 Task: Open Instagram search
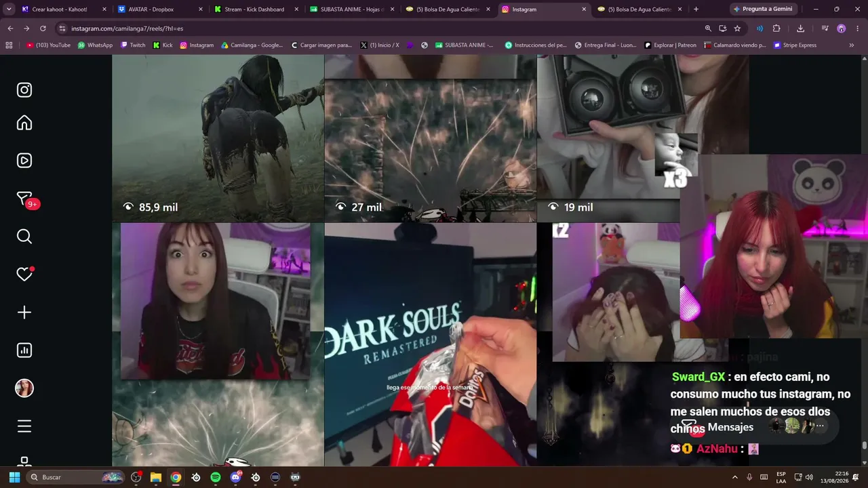24,237
